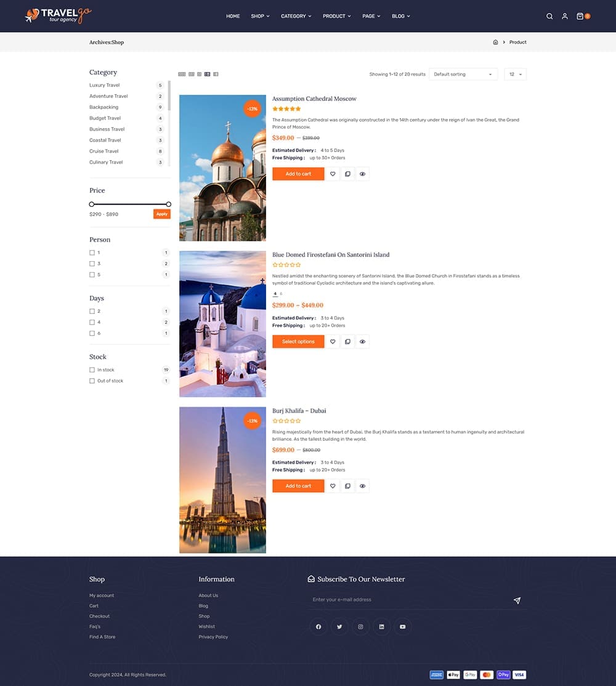Open the Find A Store footer link
The image size is (616, 686).
102,637
